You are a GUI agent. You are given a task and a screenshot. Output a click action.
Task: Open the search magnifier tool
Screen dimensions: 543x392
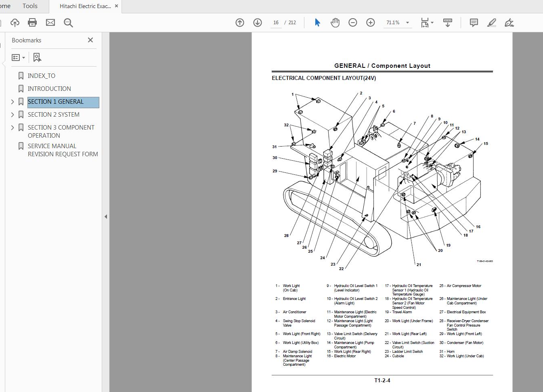[68, 23]
